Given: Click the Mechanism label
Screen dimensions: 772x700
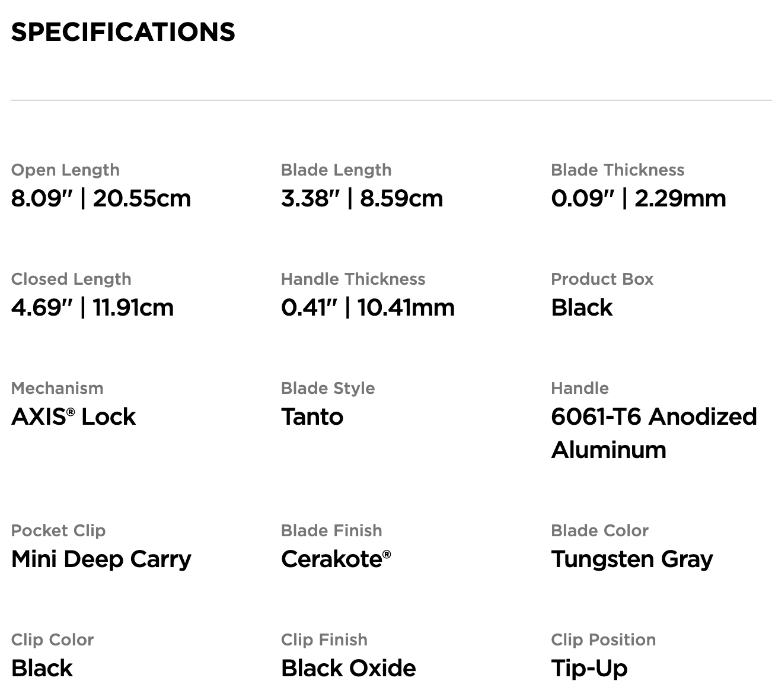Looking at the screenshot, I should (x=57, y=388).
